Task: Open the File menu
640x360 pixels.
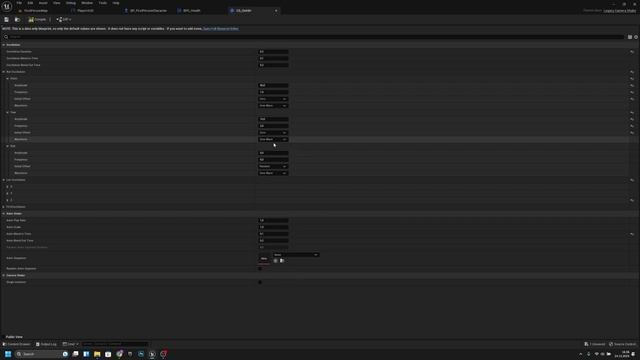Action: [x=19, y=3]
